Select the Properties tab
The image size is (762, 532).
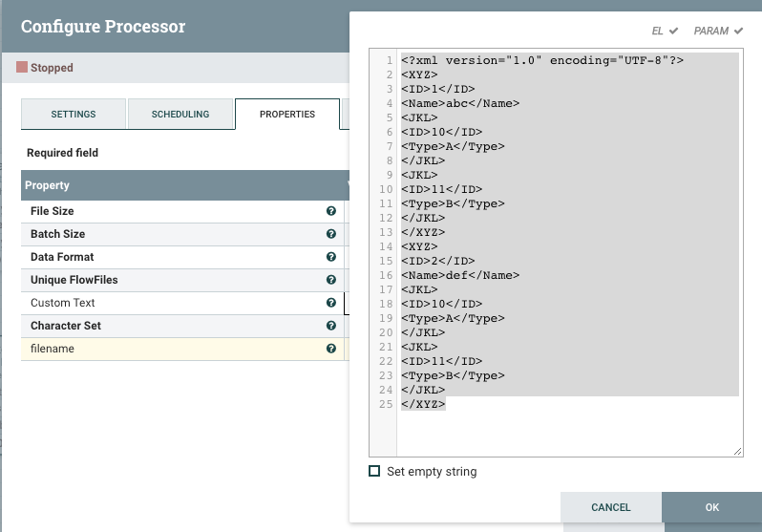(x=287, y=115)
